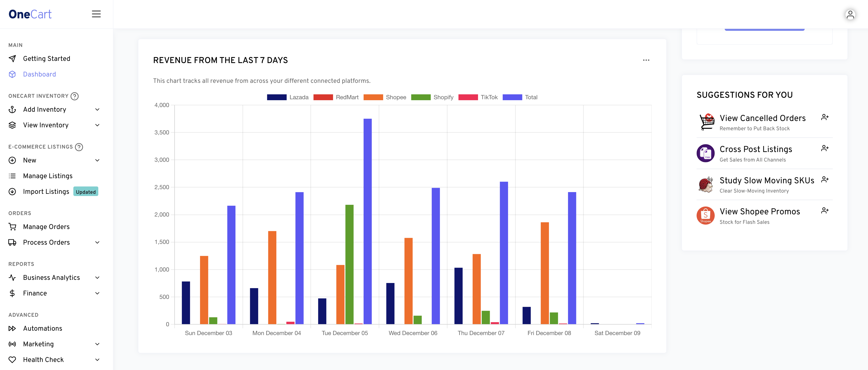Click the Business Analytics pulse icon
The image size is (868, 370).
point(12,278)
